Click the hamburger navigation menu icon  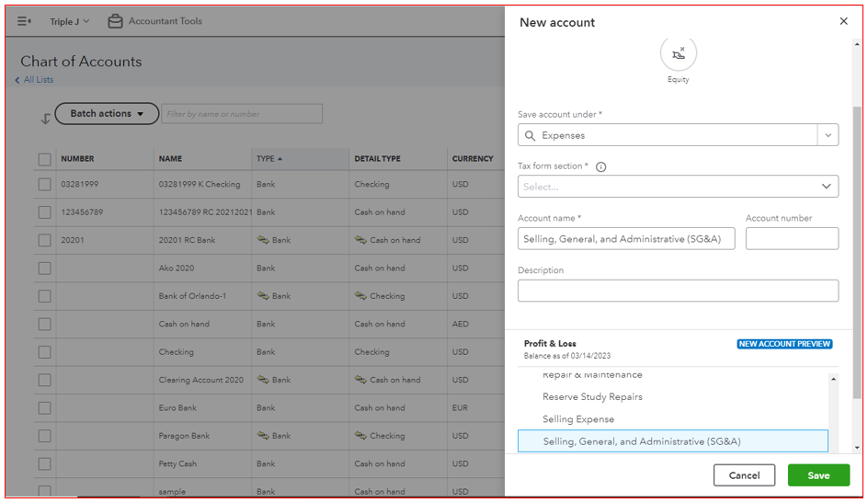[x=24, y=21]
